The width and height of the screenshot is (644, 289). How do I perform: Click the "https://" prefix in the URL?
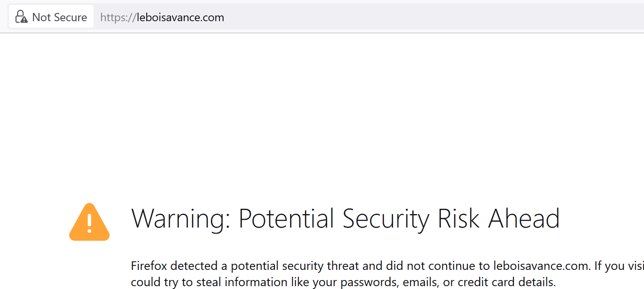coord(118,18)
